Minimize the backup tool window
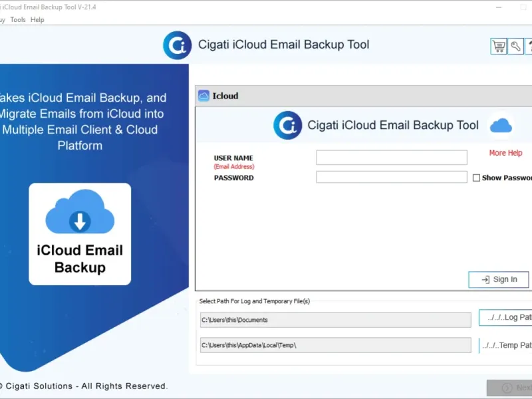532x399 pixels. click(498, 7)
